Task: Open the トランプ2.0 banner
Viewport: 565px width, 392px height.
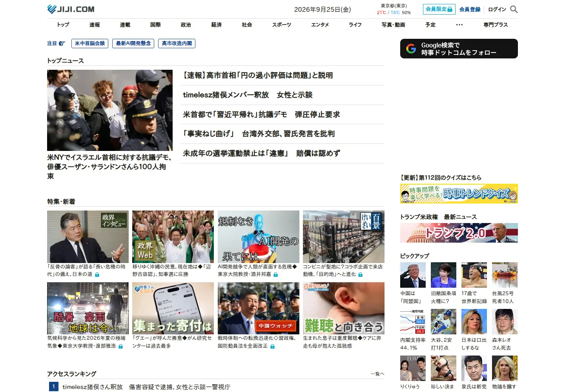Action: (459, 233)
